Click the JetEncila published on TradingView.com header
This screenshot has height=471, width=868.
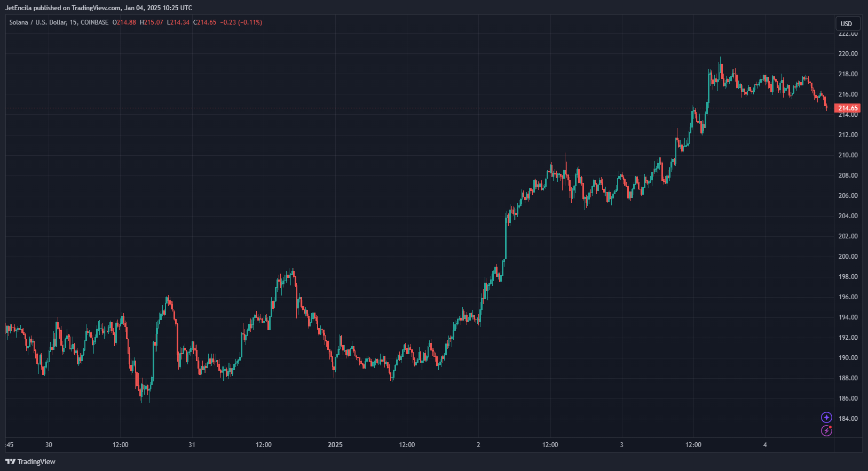(99, 8)
